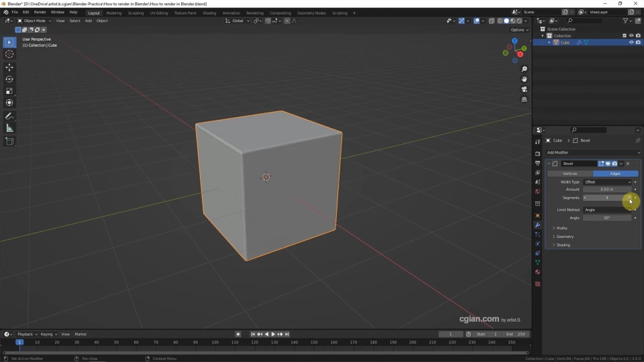Image resolution: width=644 pixels, height=362 pixels.
Task: Click the pan view hand icon
Action: pos(524,79)
